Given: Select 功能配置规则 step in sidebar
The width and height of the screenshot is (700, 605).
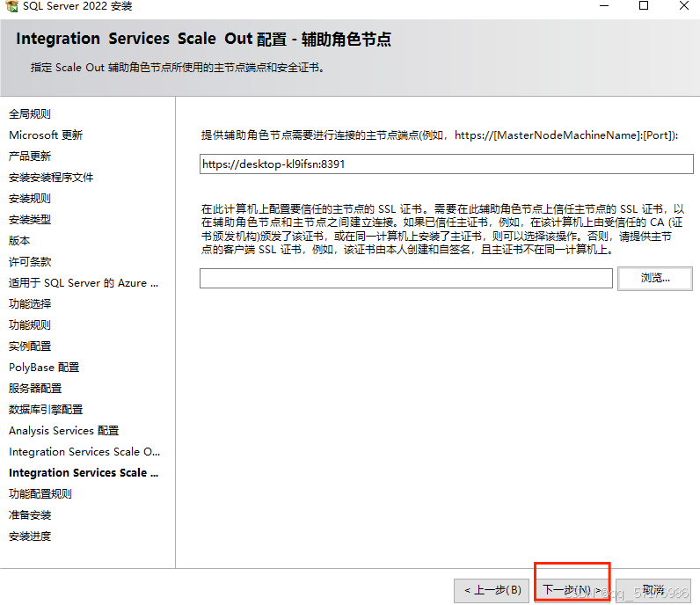Looking at the screenshot, I should (x=40, y=494).
